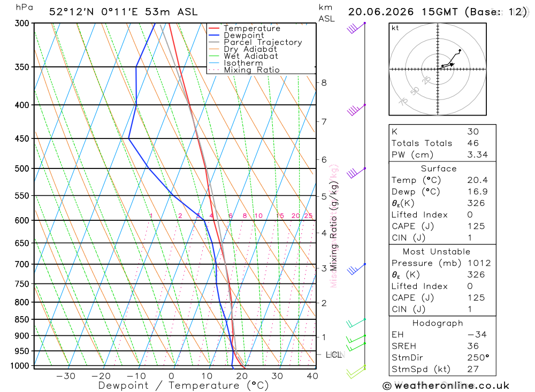Screen dimensions: 535x392
Task: Click the surface Dewp value 16.9
Action: [477, 192]
